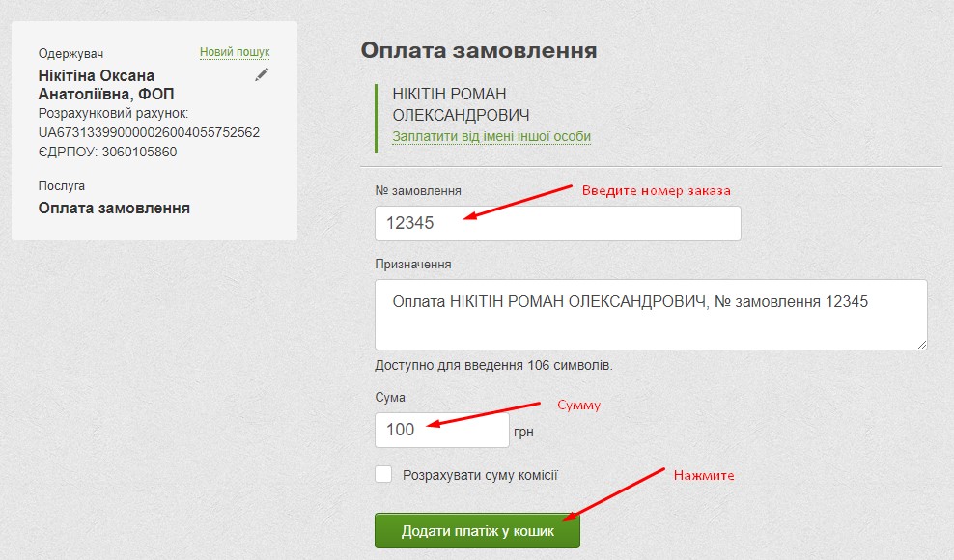Click the Послуга label in sidebar

62,185
